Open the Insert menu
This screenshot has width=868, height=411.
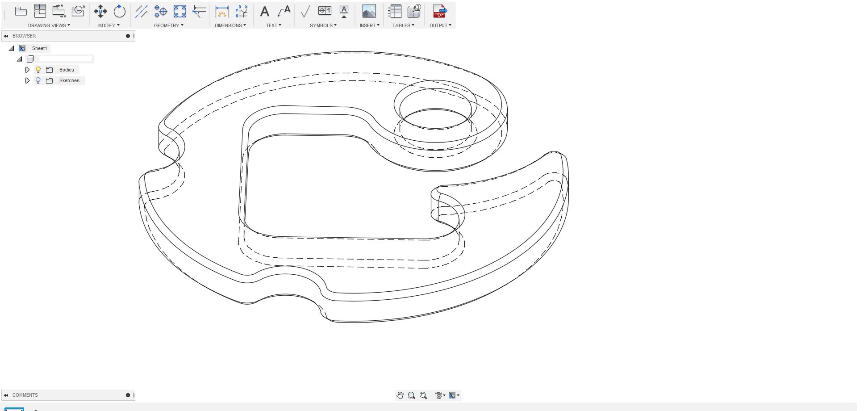point(370,25)
